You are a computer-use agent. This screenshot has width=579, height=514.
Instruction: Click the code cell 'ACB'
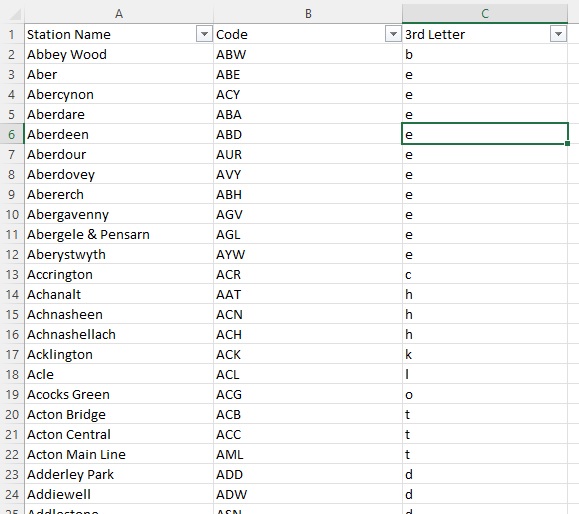click(308, 414)
